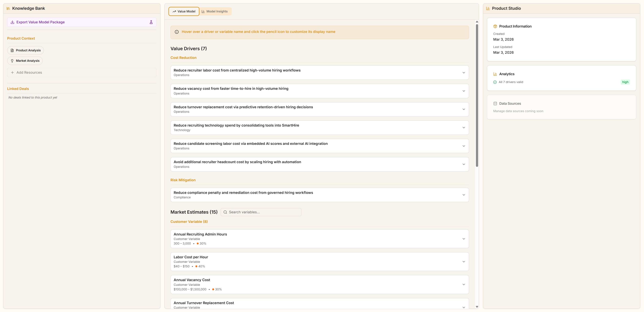Expand Annual Vacancy Cost variable
The height and width of the screenshot is (312, 644).
click(463, 284)
